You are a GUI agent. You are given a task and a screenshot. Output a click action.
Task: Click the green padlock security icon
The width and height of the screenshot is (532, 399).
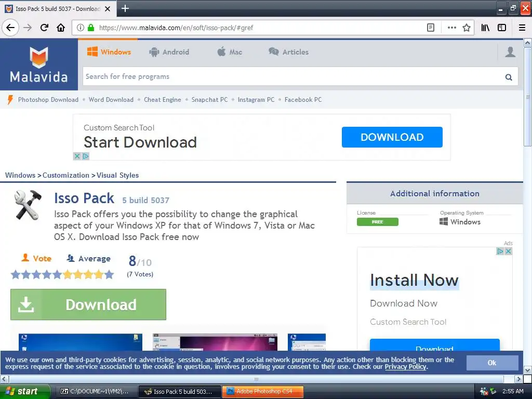(x=90, y=28)
